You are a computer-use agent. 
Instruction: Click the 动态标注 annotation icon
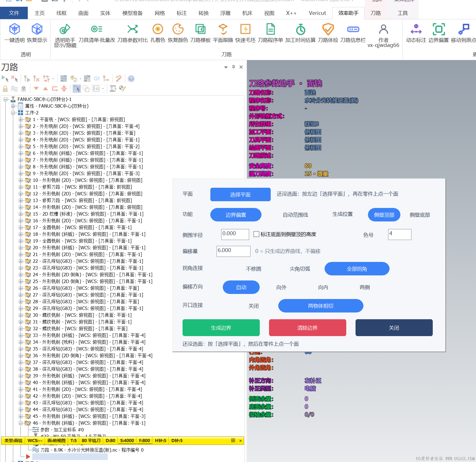416,29
